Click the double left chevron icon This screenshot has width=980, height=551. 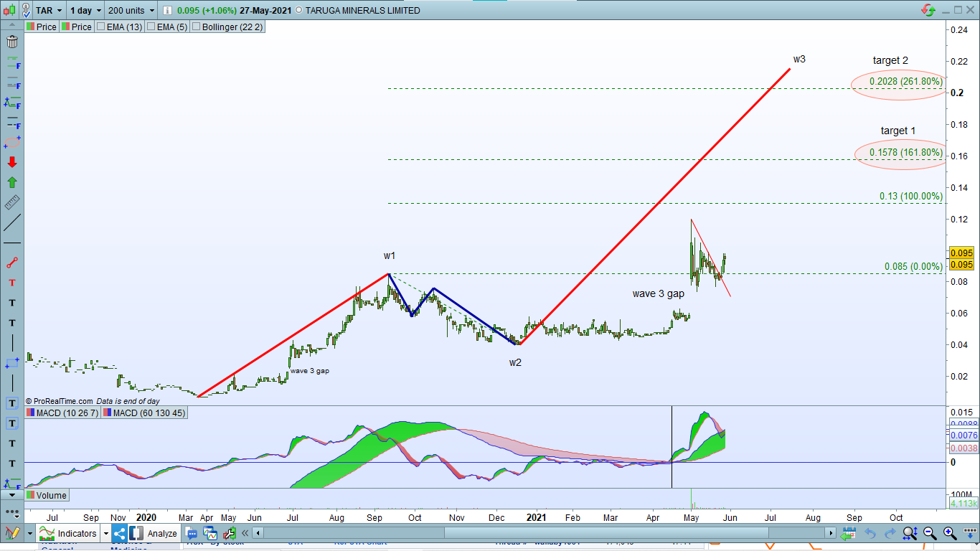[x=245, y=533]
